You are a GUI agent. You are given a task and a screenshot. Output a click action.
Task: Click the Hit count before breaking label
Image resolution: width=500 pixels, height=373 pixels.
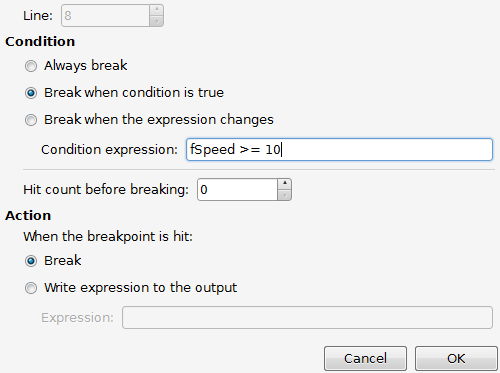point(106,189)
